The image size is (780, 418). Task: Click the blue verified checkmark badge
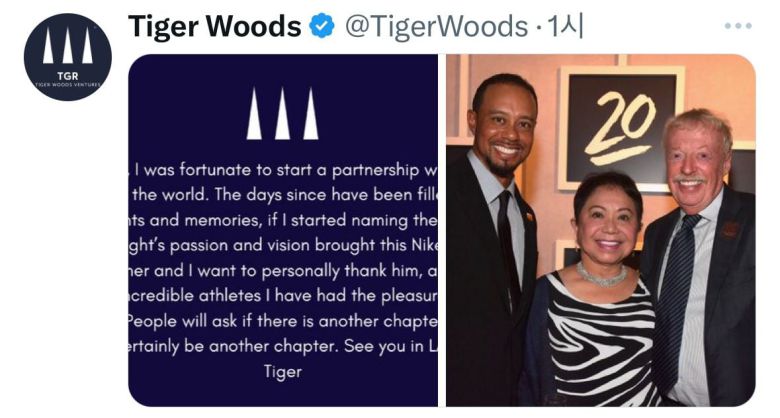tap(322, 27)
